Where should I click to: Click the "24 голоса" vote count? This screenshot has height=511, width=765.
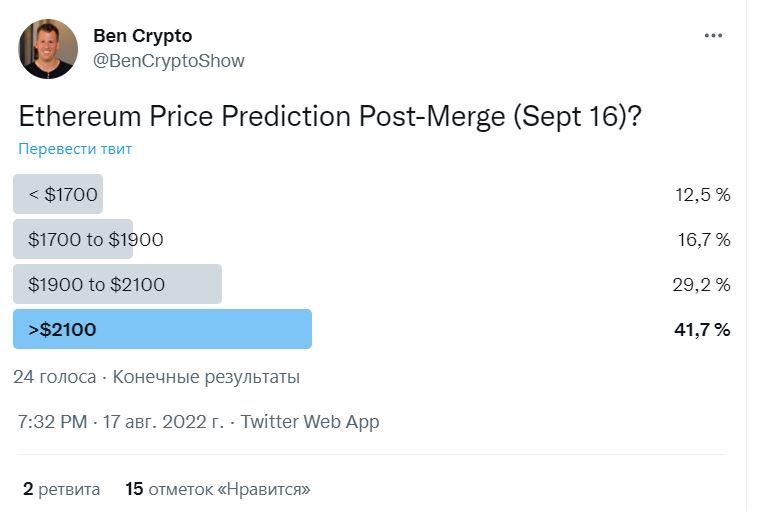tap(55, 377)
